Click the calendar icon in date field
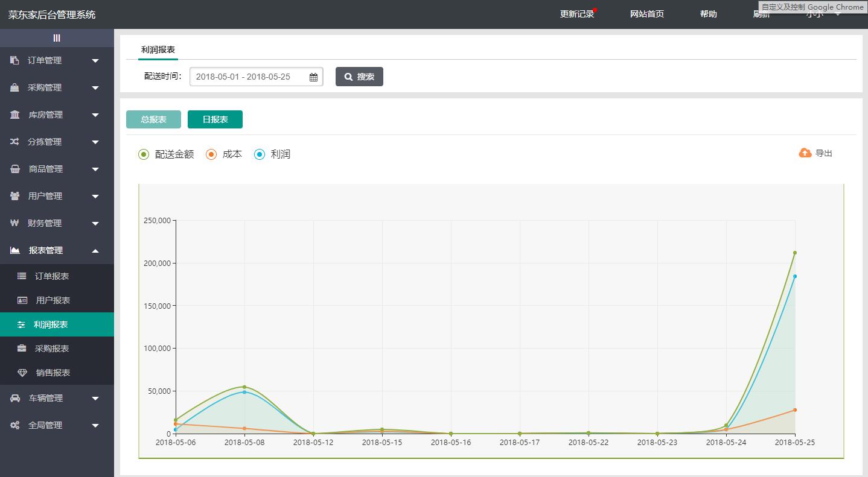Image resolution: width=868 pixels, height=477 pixels. tap(313, 77)
